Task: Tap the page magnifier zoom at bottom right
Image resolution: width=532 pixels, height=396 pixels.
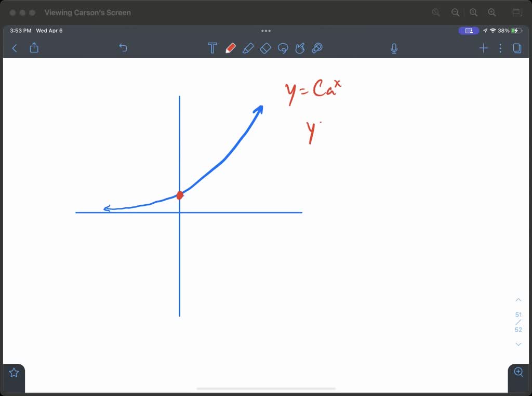Action: click(x=518, y=372)
